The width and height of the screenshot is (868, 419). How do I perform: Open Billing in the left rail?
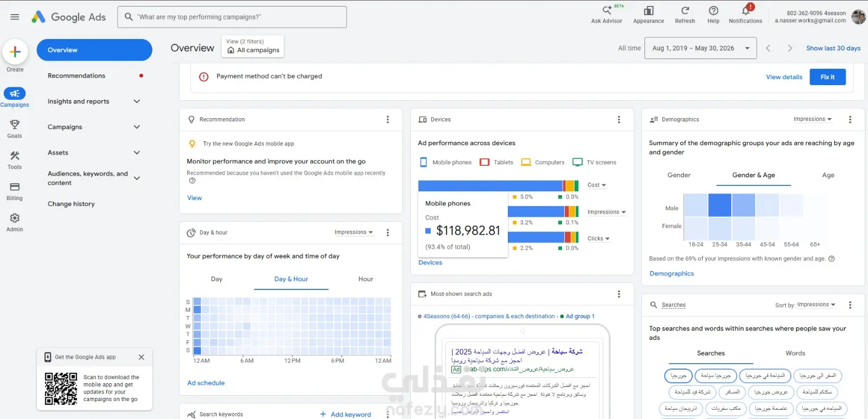pos(15,191)
